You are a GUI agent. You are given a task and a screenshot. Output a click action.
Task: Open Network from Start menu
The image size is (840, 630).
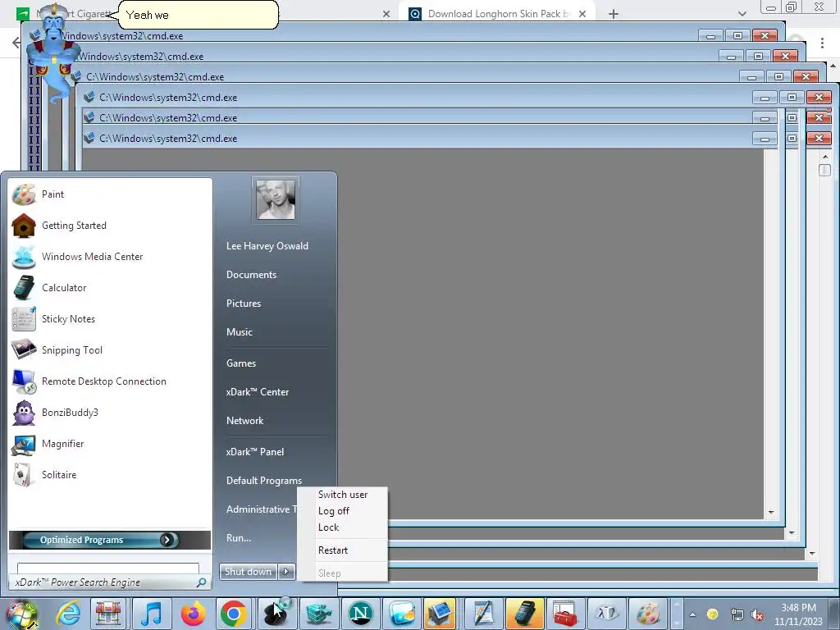244,421
